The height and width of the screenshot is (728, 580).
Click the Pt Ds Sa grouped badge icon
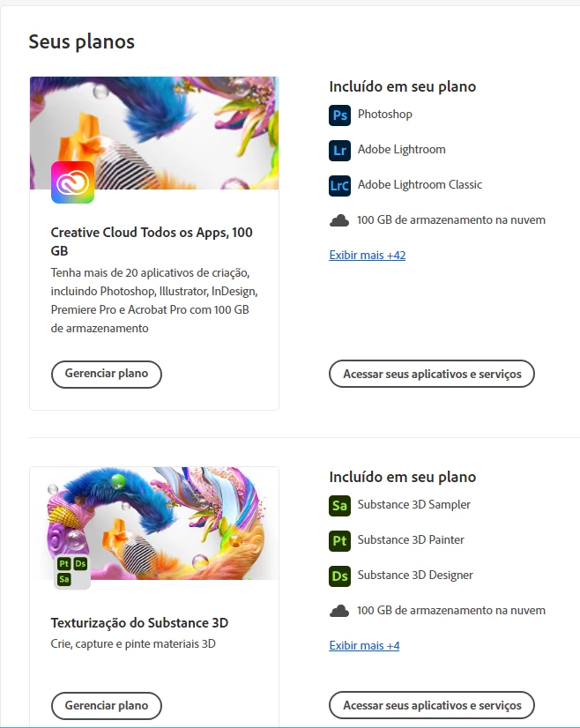[72, 571]
